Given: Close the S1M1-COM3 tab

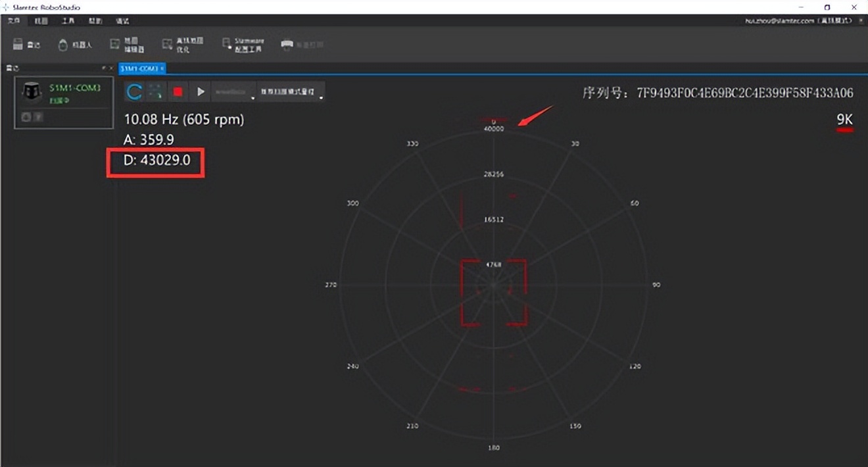Looking at the screenshot, I should coord(162,68).
